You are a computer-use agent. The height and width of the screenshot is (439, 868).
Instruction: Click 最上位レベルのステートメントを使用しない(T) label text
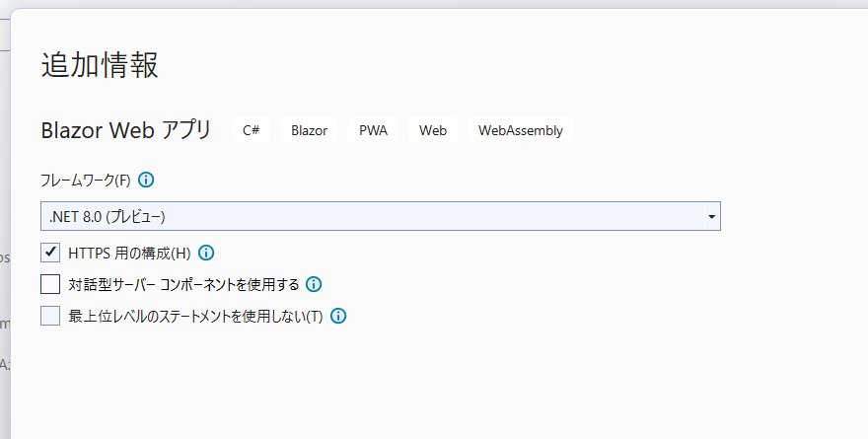[x=195, y=316]
